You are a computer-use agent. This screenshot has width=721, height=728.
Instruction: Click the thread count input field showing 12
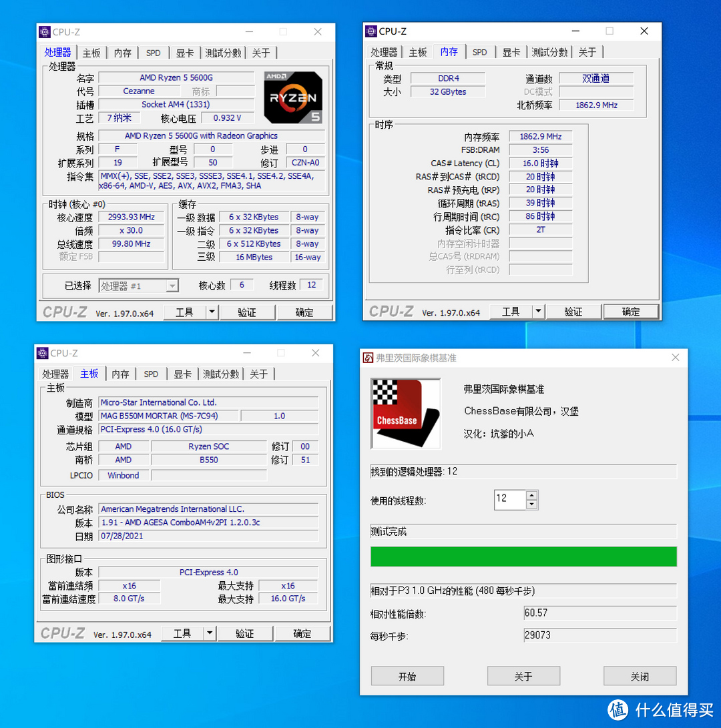point(510,500)
